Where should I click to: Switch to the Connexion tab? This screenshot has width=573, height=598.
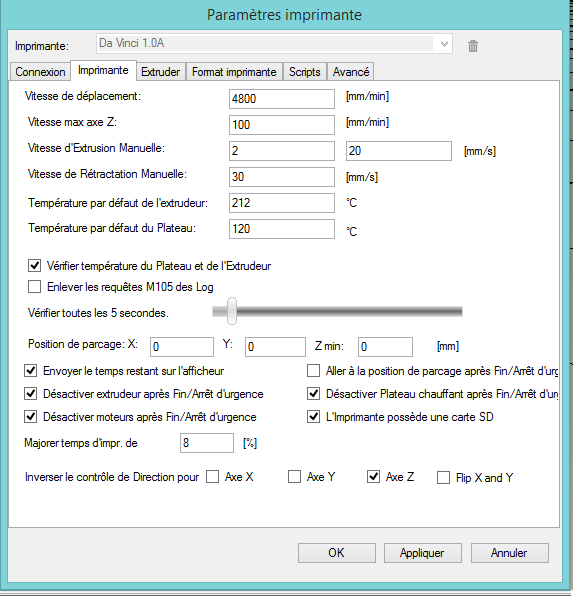[x=40, y=72]
